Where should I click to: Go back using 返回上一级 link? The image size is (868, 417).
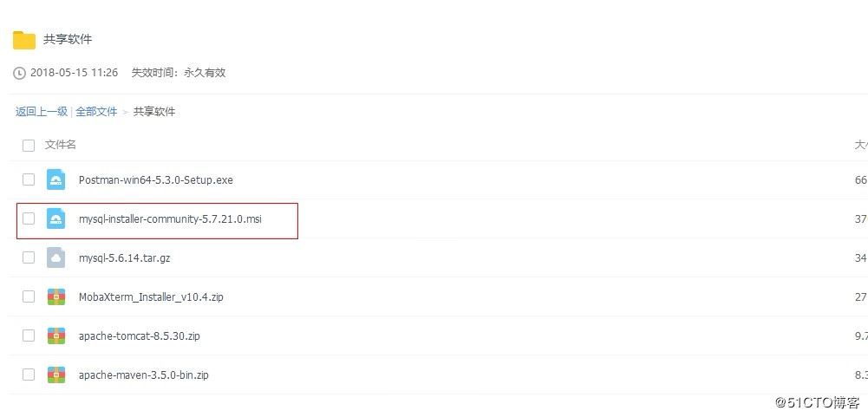pyautogui.click(x=41, y=112)
